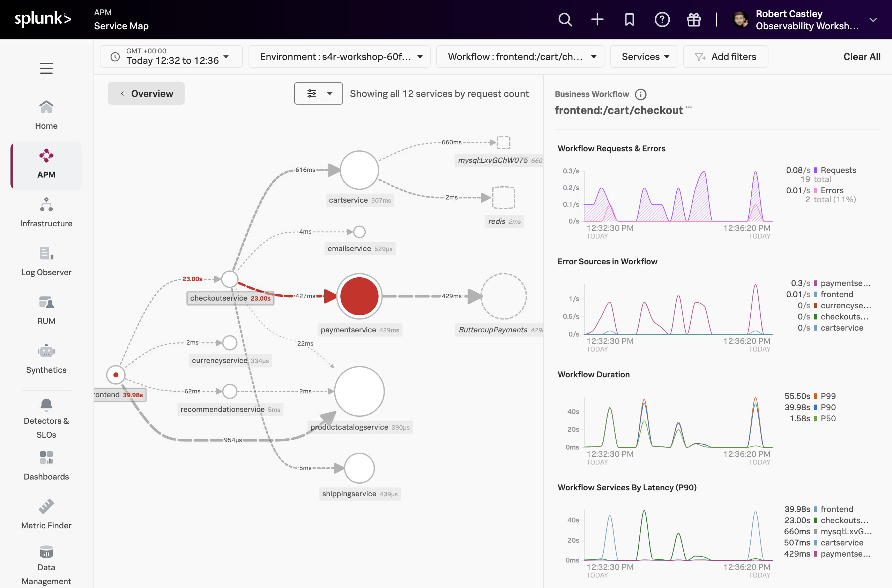Open the help question mark icon
The image size is (892, 588).
click(662, 20)
